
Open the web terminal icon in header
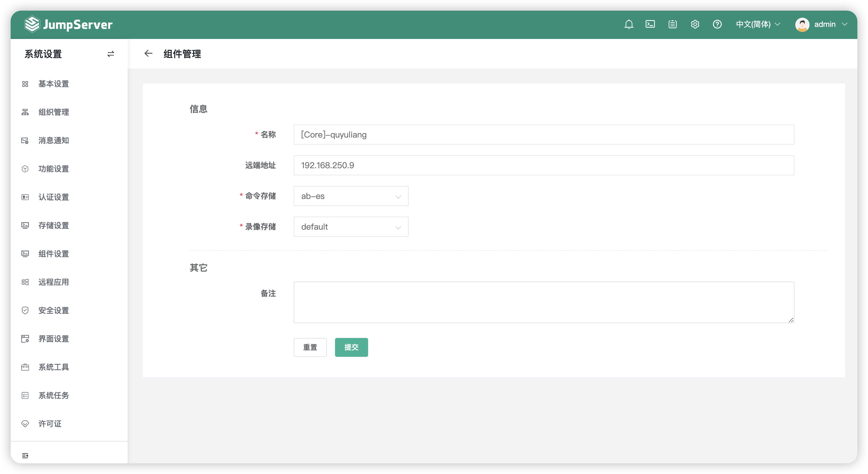[650, 24]
